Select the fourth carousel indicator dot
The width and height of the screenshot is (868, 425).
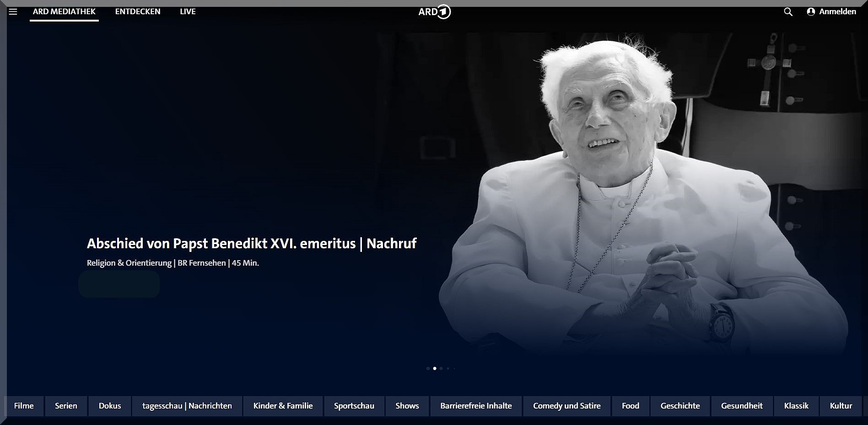pos(448,368)
